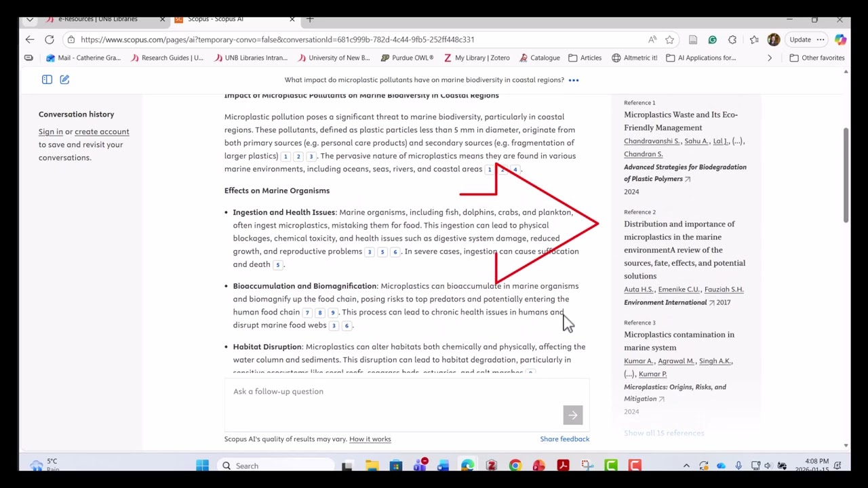Start a new conversation with pencil icon
The image size is (868, 488).
64,80
